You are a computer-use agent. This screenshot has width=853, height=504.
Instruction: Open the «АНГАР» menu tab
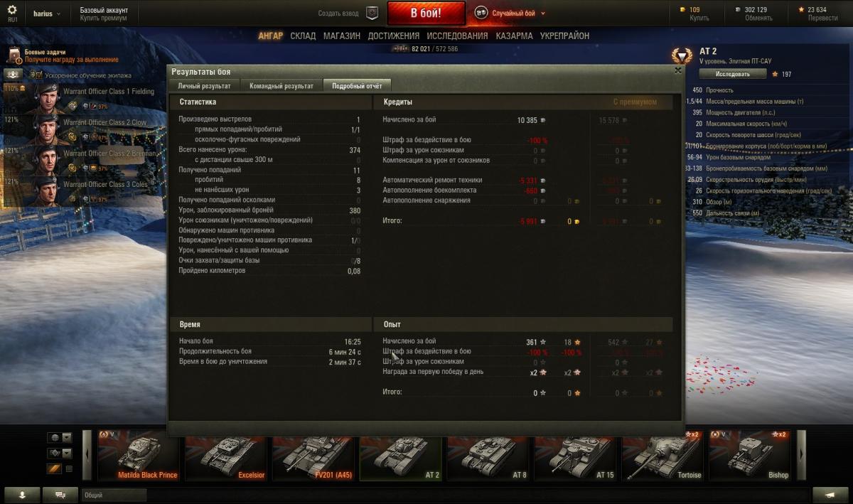270,36
